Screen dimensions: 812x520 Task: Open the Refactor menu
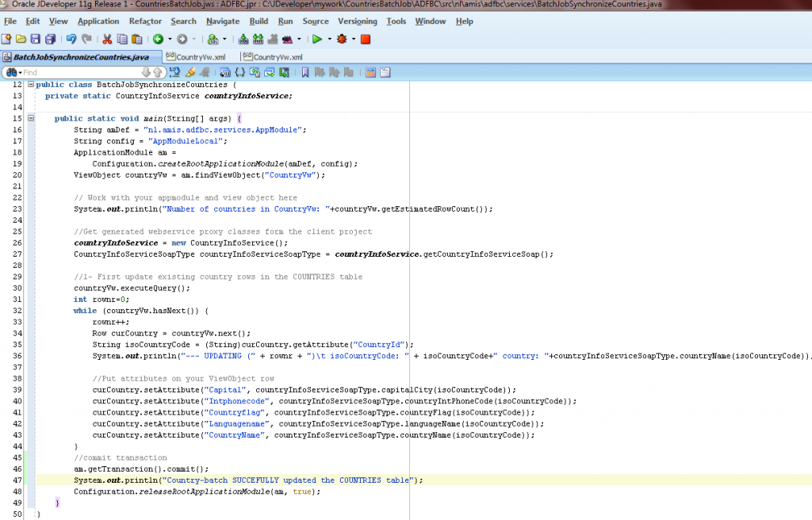(145, 21)
